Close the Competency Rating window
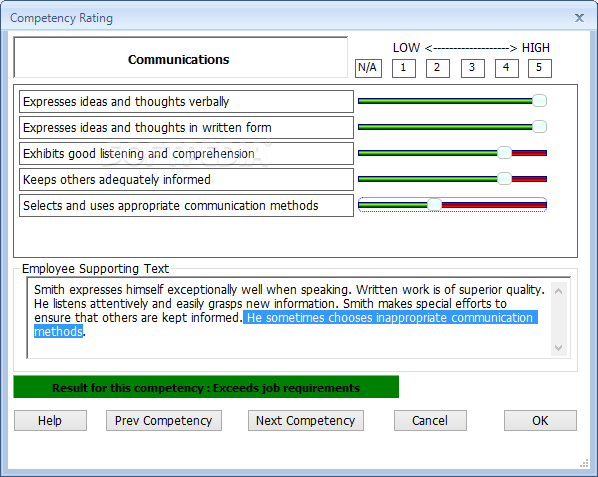The width and height of the screenshot is (598, 477). (579, 18)
